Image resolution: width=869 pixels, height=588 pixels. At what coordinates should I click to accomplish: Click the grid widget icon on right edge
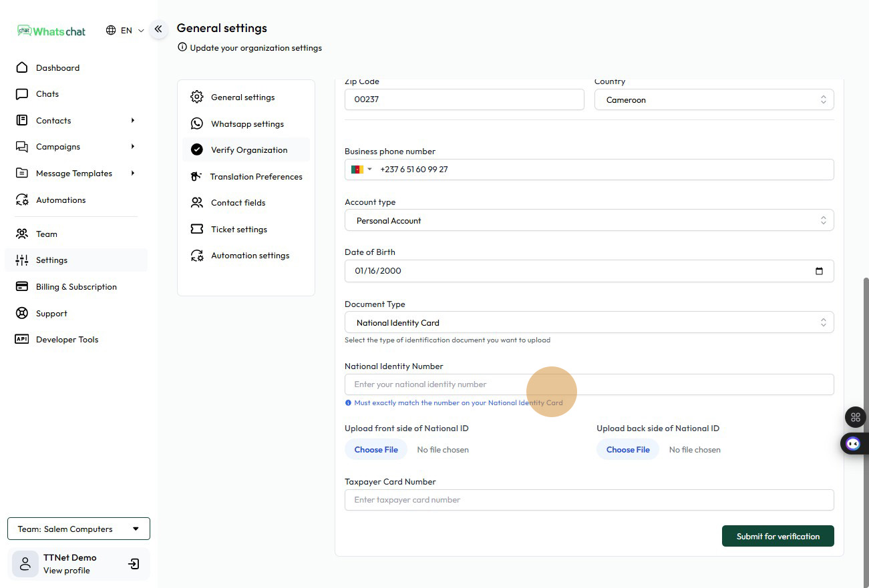click(x=855, y=417)
